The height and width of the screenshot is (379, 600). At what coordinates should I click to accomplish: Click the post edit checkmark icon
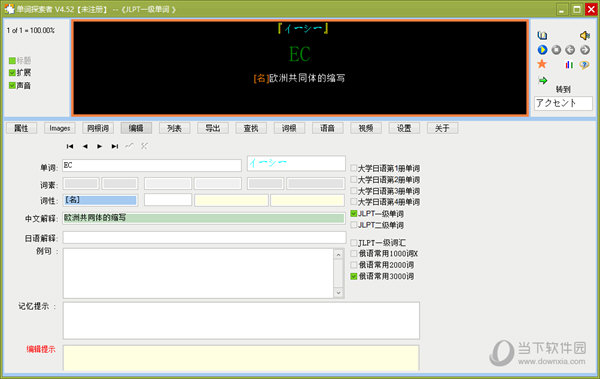tap(129, 146)
